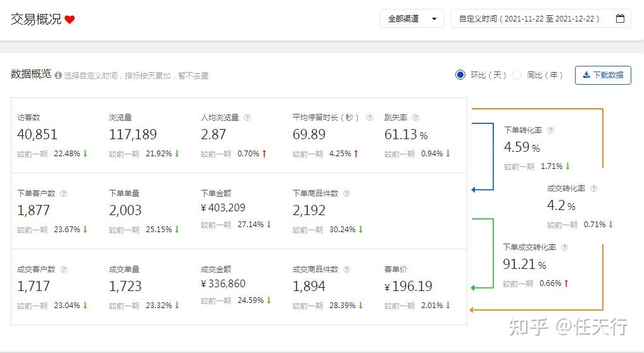Viewport: 644px width, 353px height.
Task: Click the 人均浏览量 value 2.87
Action: 213,134
